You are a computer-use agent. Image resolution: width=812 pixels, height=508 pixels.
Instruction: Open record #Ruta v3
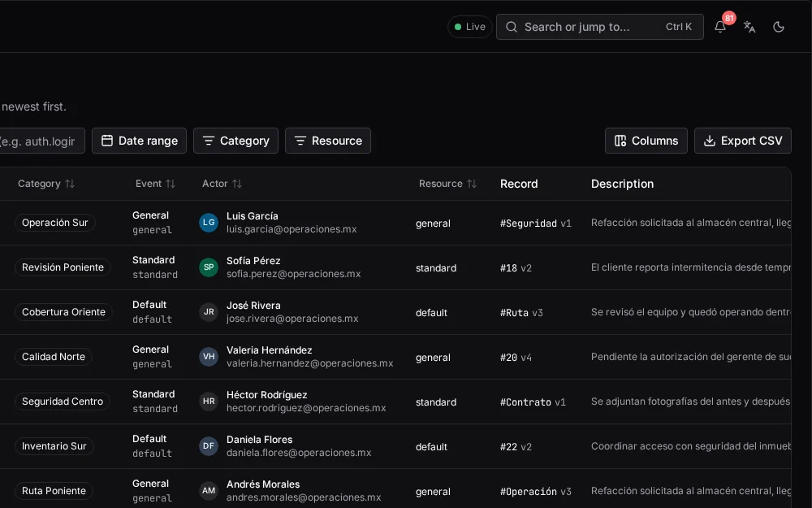point(521,313)
